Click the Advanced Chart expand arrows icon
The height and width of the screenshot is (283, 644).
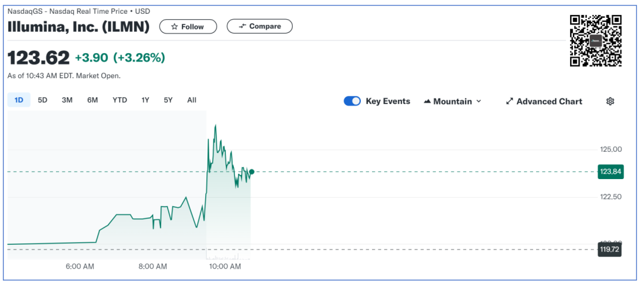click(x=509, y=101)
